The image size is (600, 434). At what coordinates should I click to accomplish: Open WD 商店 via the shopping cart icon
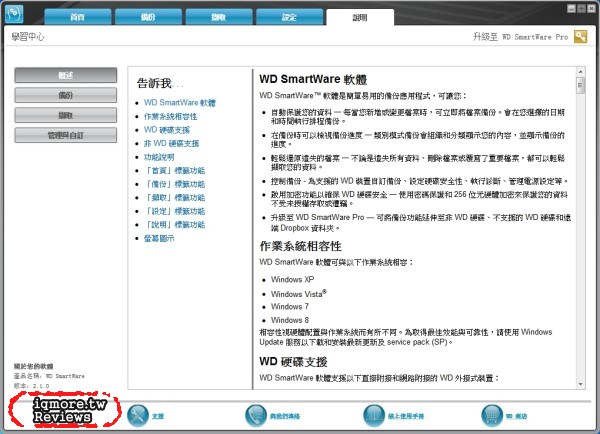coord(492,416)
